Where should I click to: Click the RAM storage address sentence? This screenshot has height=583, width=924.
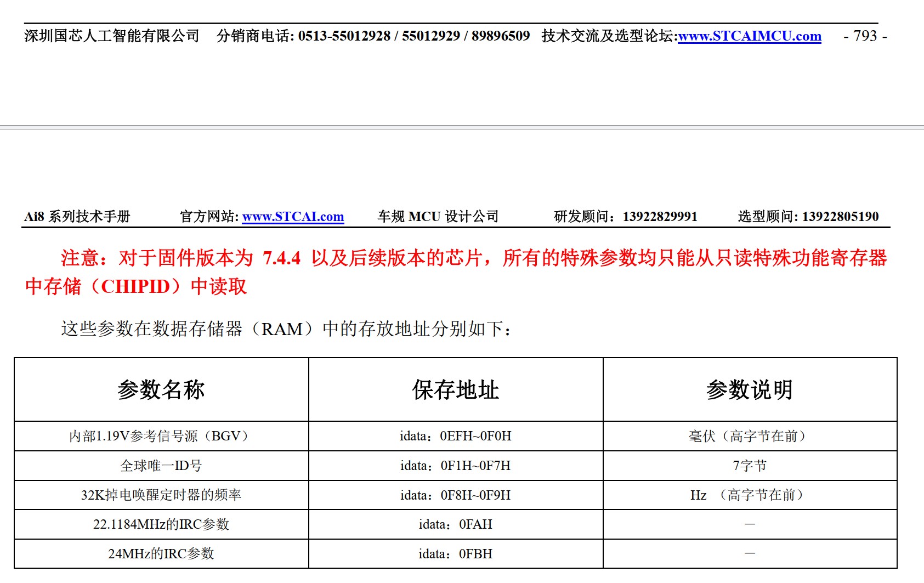[287, 329]
